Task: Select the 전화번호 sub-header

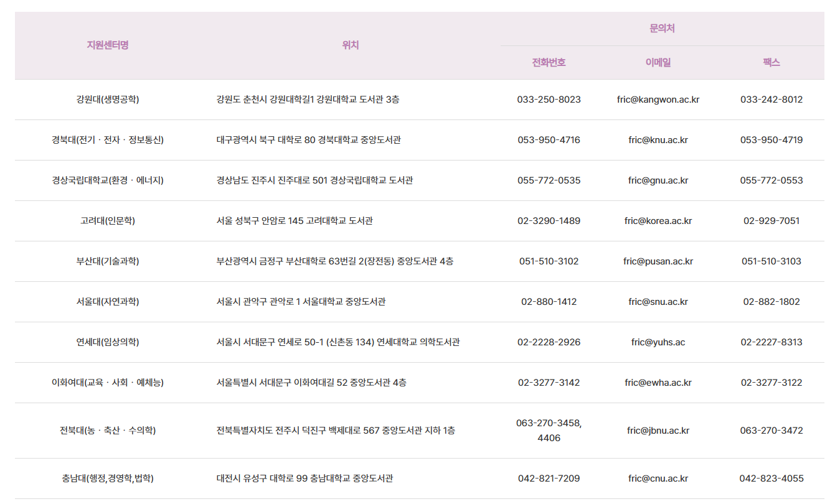Action: coord(549,62)
